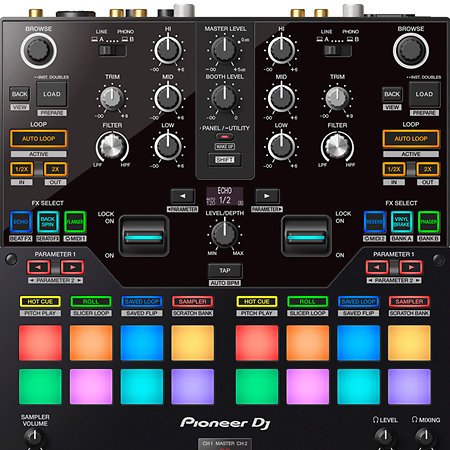Click the TAP tempo button
The width and height of the screenshot is (450, 450).
point(225,271)
